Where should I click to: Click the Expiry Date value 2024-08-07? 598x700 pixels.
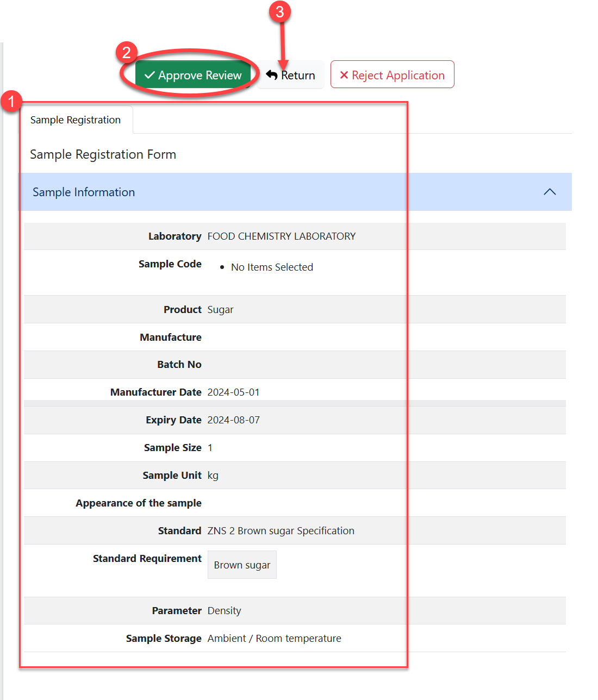[x=233, y=420]
